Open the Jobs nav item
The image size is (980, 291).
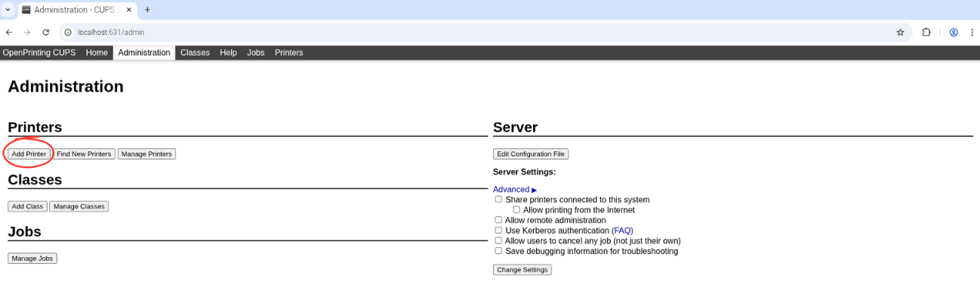(x=256, y=53)
